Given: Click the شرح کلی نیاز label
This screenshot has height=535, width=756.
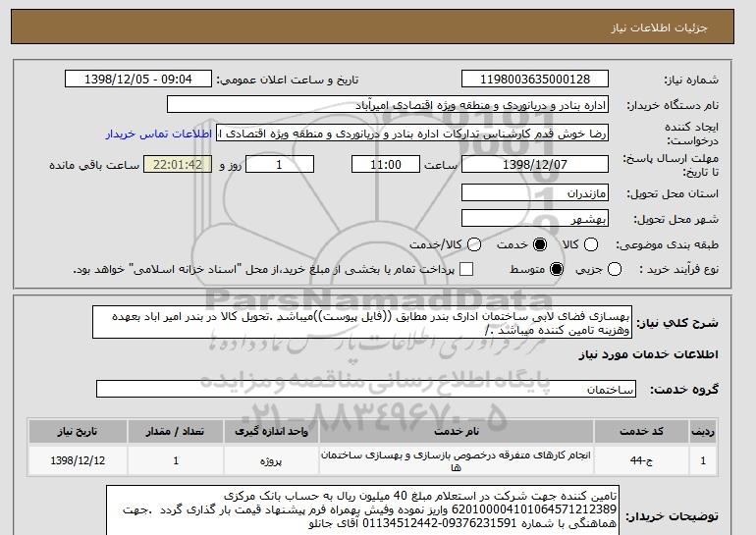Looking at the screenshot, I should pos(677,323).
